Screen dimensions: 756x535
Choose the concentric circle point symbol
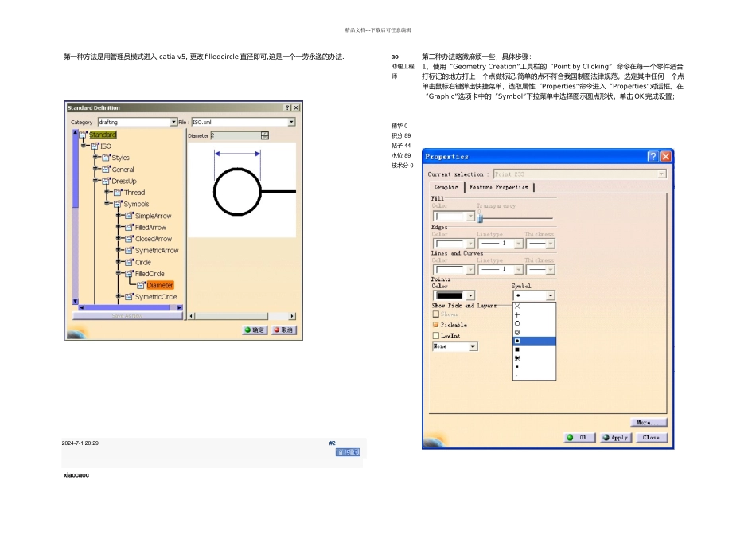click(517, 333)
